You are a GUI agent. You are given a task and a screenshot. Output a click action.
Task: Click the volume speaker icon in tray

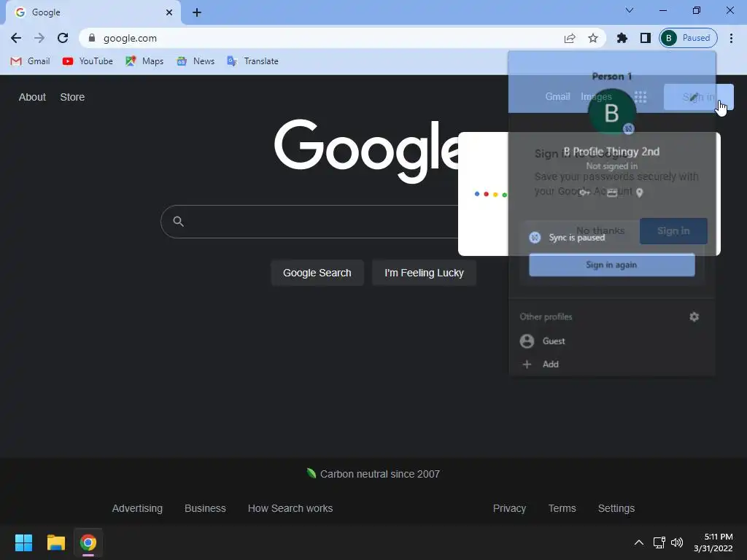click(676, 542)
